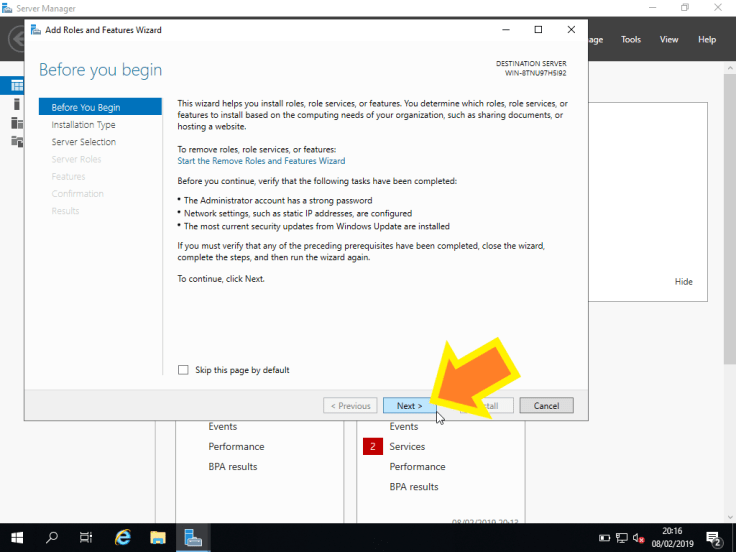Open the Windows Start menu

click(x=17, y=537)
